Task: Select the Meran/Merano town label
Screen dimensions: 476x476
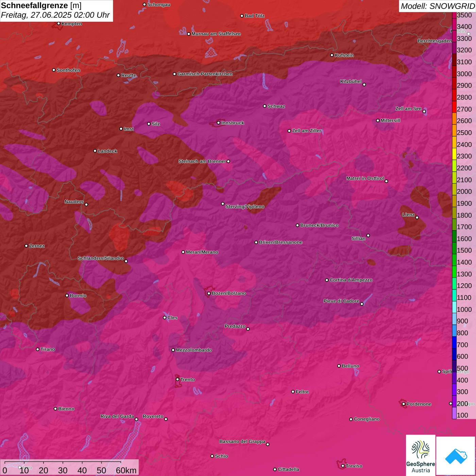Action: click(202, 252)
